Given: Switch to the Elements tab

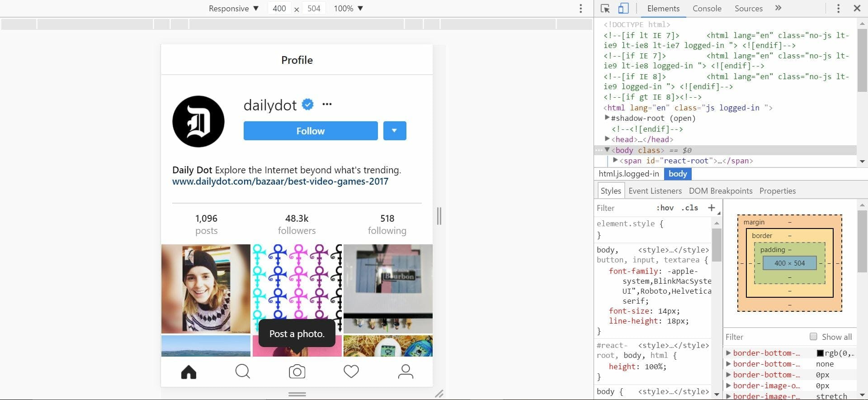Looking at the screenshot, I should click(x=663, y=9).
